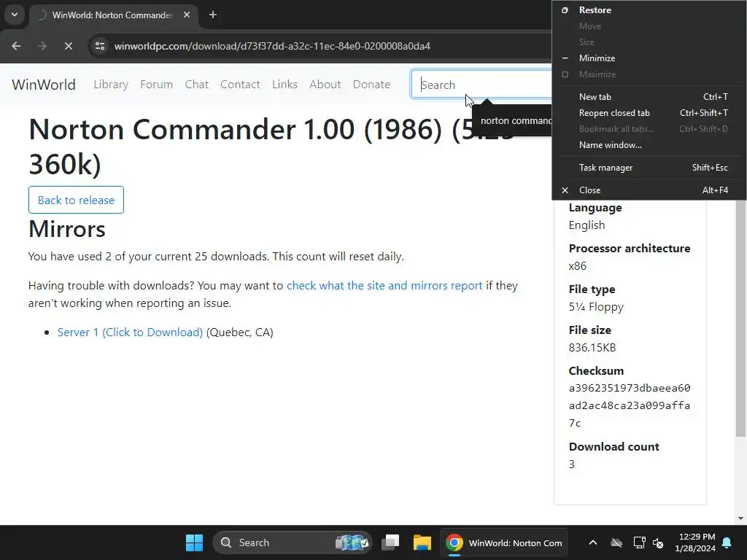Viewport: 747px width, 560px height.
Task: Go to the Forum page
Action: [x=156, y=85]
